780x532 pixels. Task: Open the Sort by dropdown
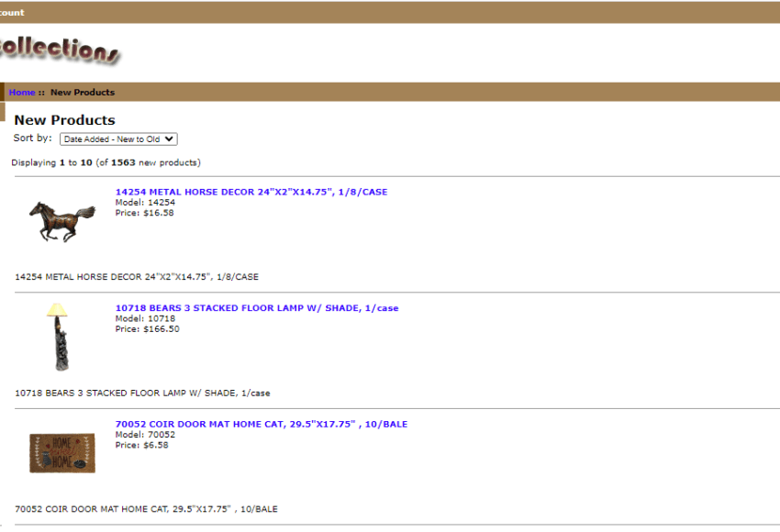[x=118, y=139]
